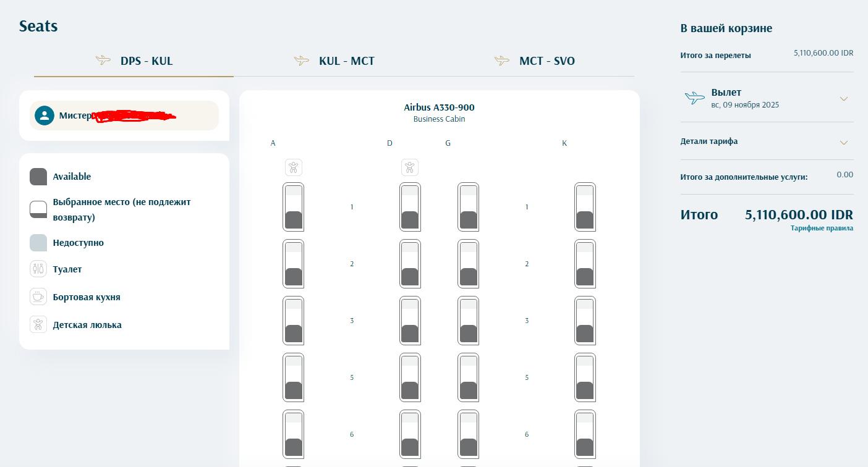868x467 pixels.
Task: Click the bassinet icon above column D
Action: pyautogui.click(x=410, y=167)
